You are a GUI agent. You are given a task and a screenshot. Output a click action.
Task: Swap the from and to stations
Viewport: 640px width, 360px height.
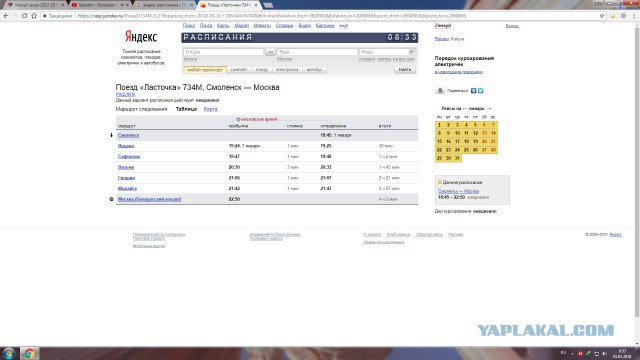pos(270,52)
